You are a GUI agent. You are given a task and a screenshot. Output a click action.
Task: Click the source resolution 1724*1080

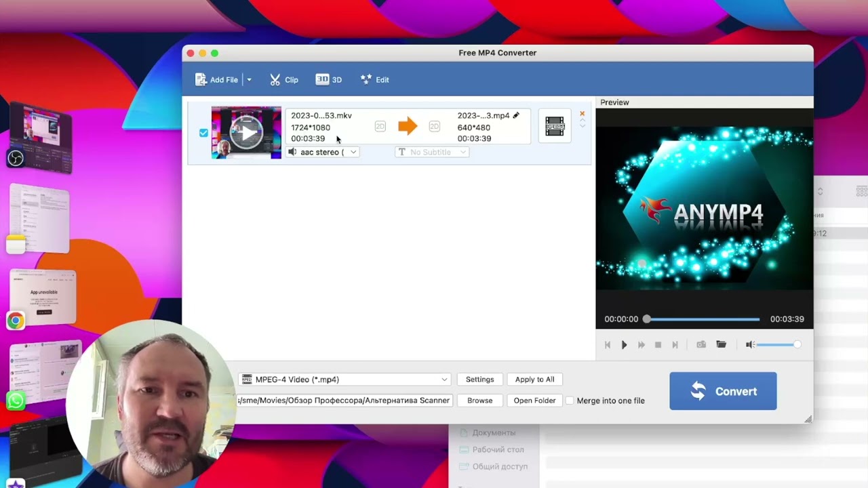(311, 127)
